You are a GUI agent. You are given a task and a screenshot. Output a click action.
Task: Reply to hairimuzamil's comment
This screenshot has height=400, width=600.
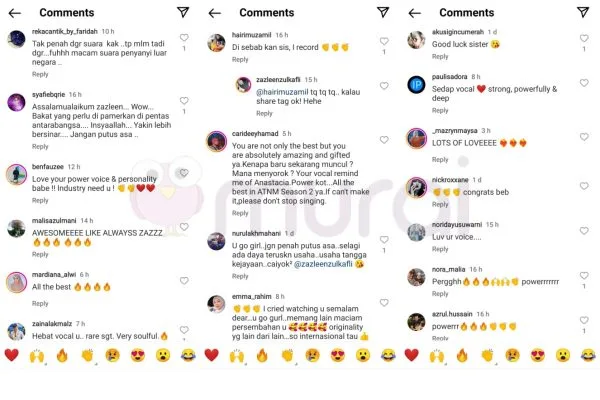tap(240, 60)
